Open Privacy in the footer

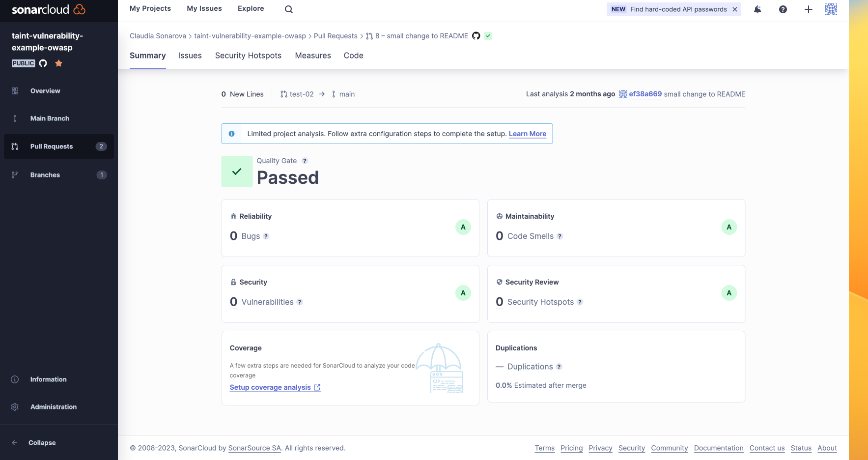[x=601, y=448]
